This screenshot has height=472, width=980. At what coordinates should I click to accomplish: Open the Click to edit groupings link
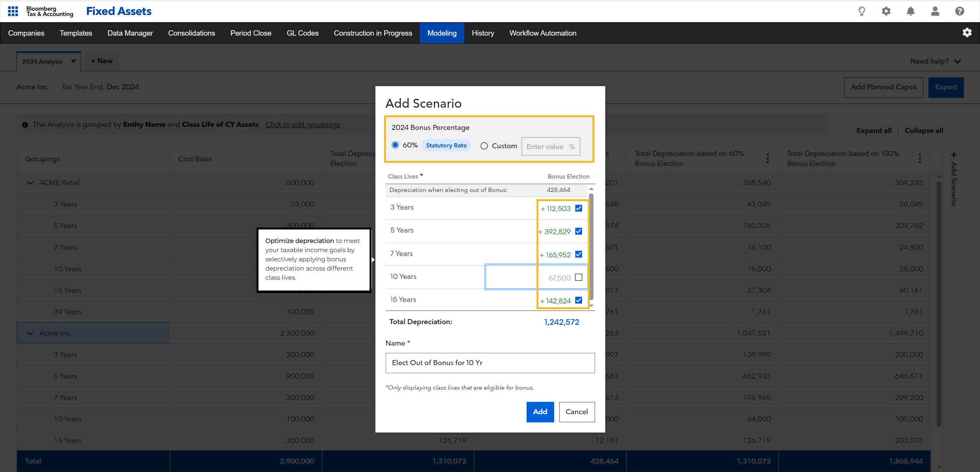(303, 125)
